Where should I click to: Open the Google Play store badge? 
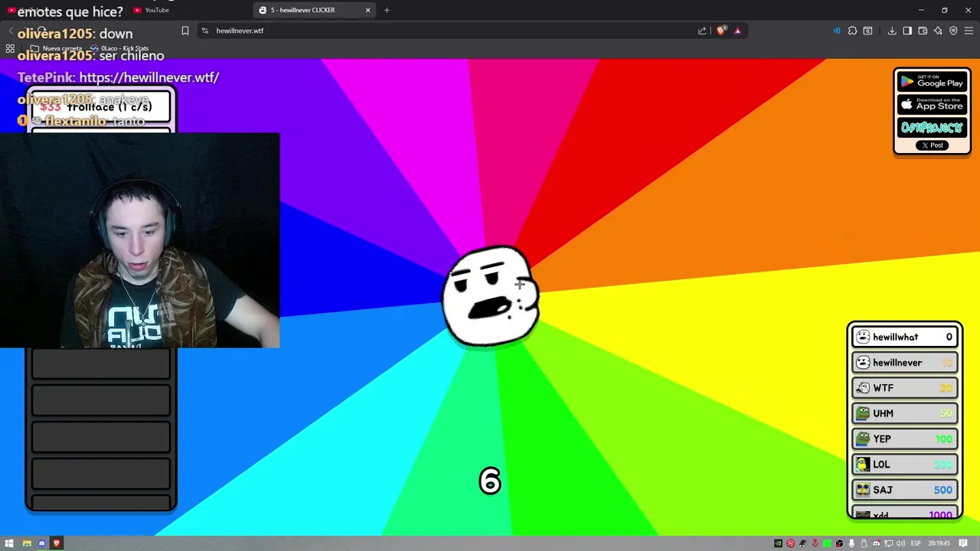pos(932,82)
